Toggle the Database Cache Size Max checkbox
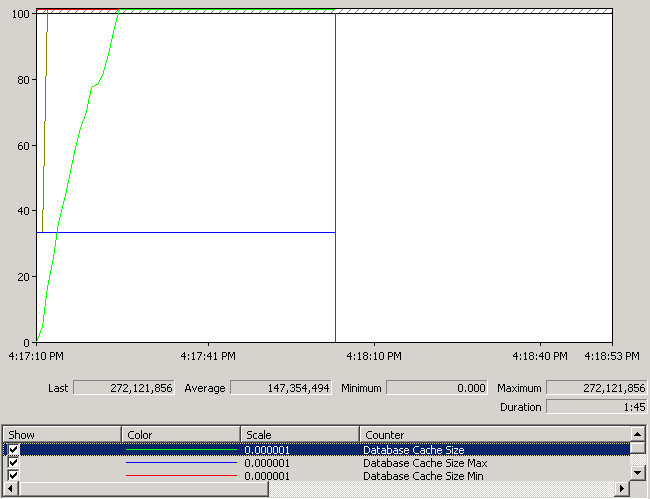This screenshot has height=499, width=650. coord(14,463)
